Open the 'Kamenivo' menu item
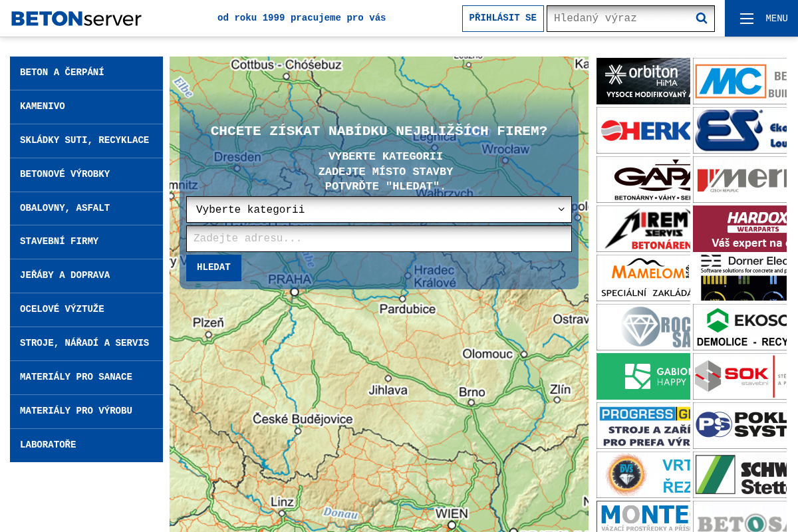The width and height of the screenshot is (798, 532). 86,107
